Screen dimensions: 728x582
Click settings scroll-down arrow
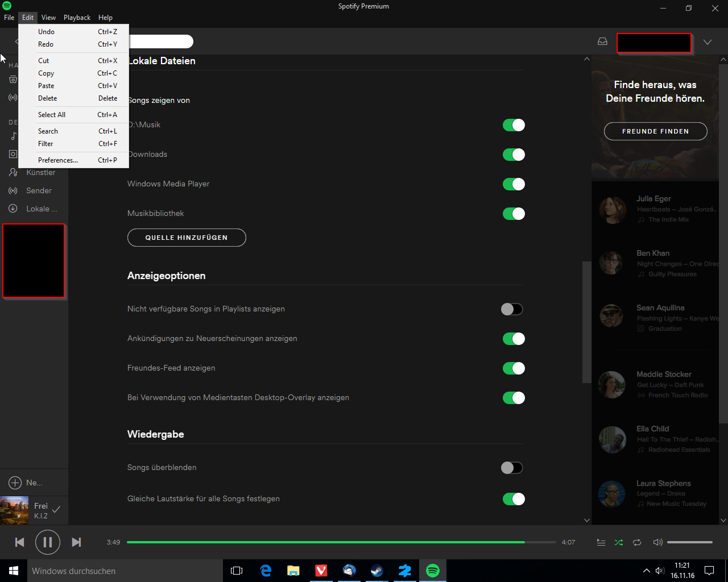[587, 520]
